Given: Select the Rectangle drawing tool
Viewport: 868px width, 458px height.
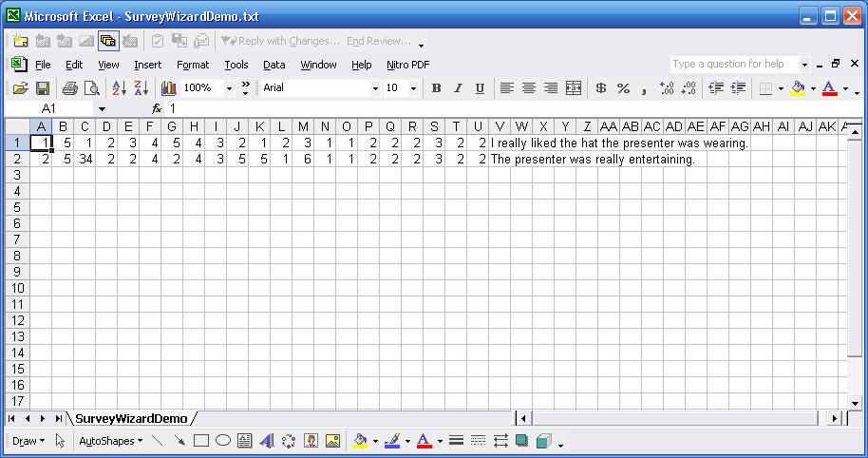Looking at the screenshot, I should 201,441.
